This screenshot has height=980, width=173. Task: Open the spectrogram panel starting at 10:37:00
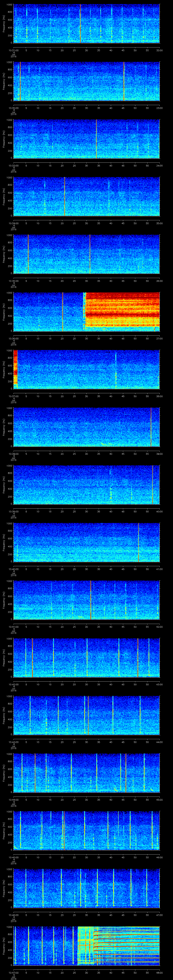pos(87,369)
